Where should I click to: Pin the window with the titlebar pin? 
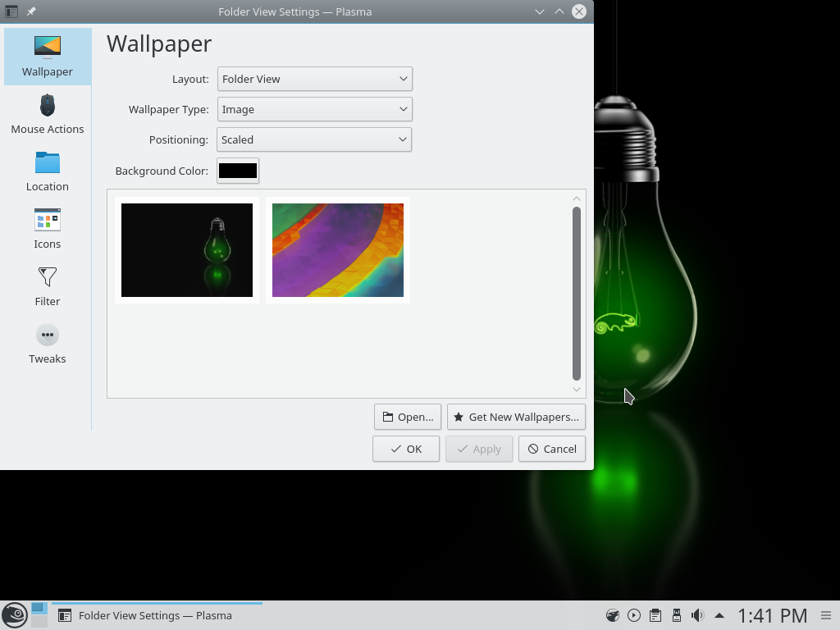pos(31,11)
